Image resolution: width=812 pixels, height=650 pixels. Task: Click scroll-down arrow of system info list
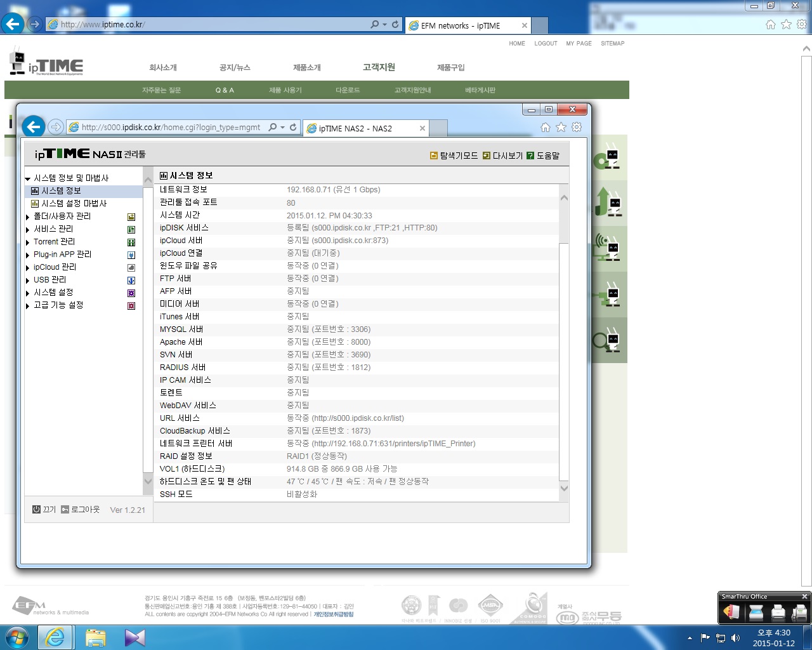564,488
